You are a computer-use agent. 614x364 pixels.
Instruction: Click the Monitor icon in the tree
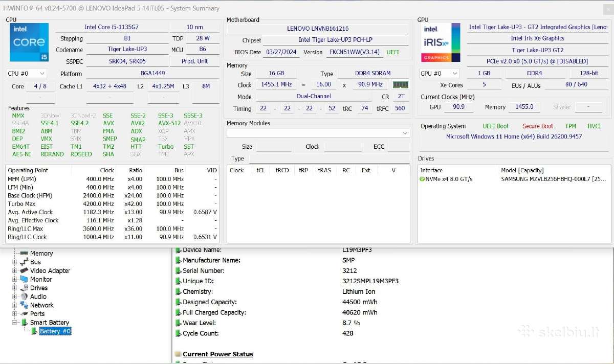(x=24, y=279)
